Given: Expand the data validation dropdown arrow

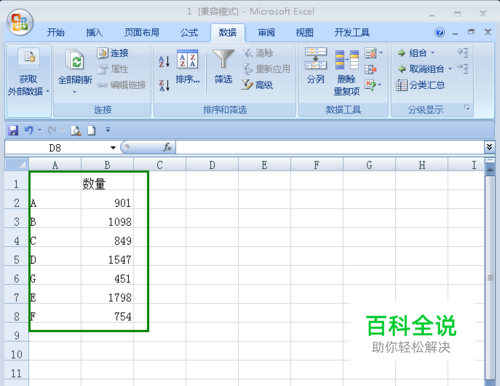Looking at the screenshot, I should pyautogui.click(x=381, y=53).
